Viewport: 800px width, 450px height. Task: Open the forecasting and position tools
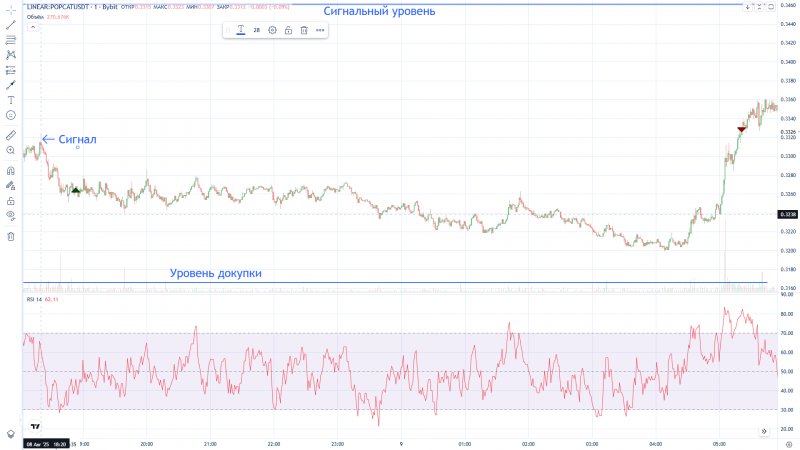point(11,70)
